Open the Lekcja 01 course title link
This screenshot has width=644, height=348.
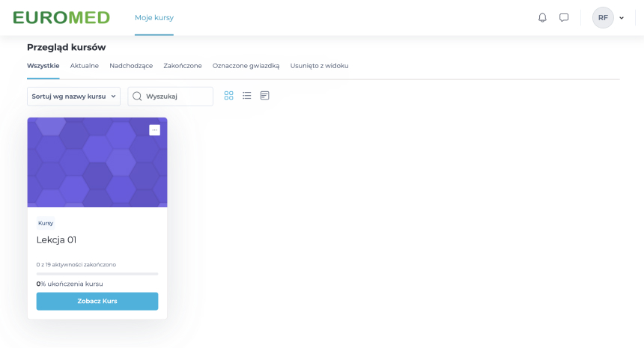pos(57,240)
